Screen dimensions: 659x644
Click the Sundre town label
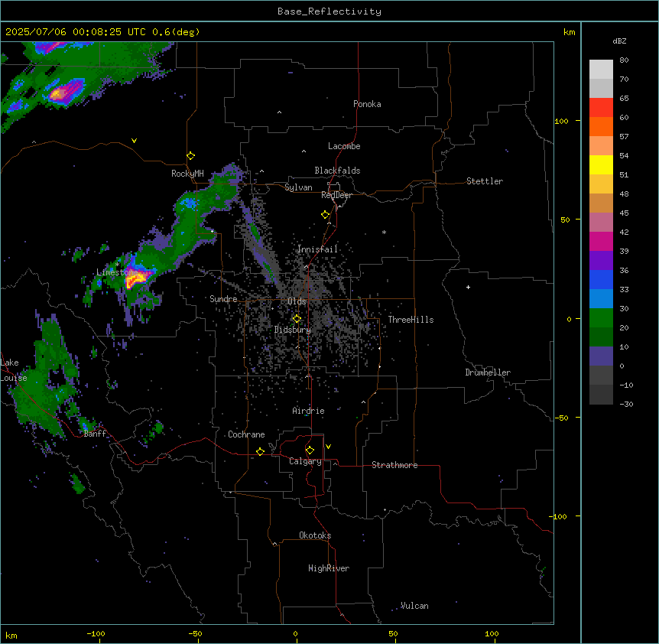tap(223, 299)
